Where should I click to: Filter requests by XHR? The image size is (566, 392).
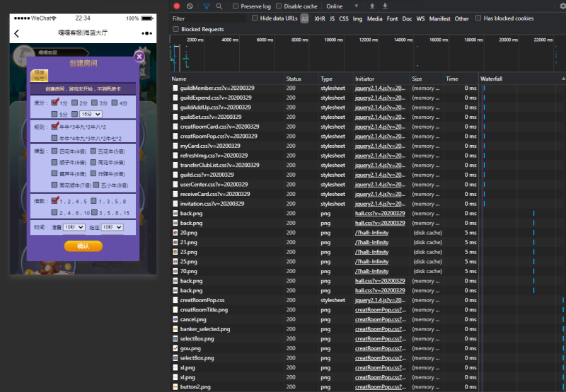click(x=320, y=19)
